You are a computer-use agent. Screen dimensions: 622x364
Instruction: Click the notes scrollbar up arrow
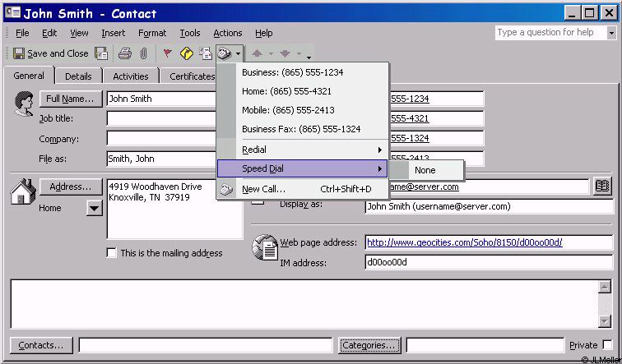tap(604, 287)
